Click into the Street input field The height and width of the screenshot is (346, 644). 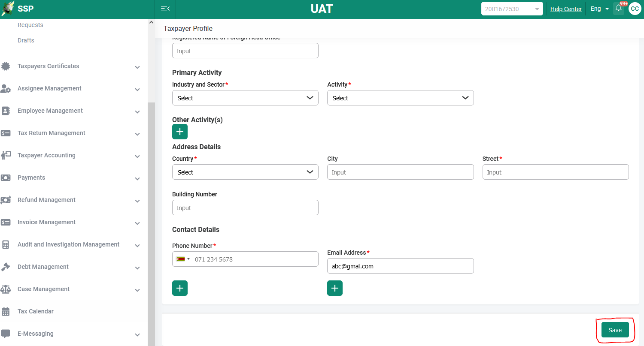556,172
